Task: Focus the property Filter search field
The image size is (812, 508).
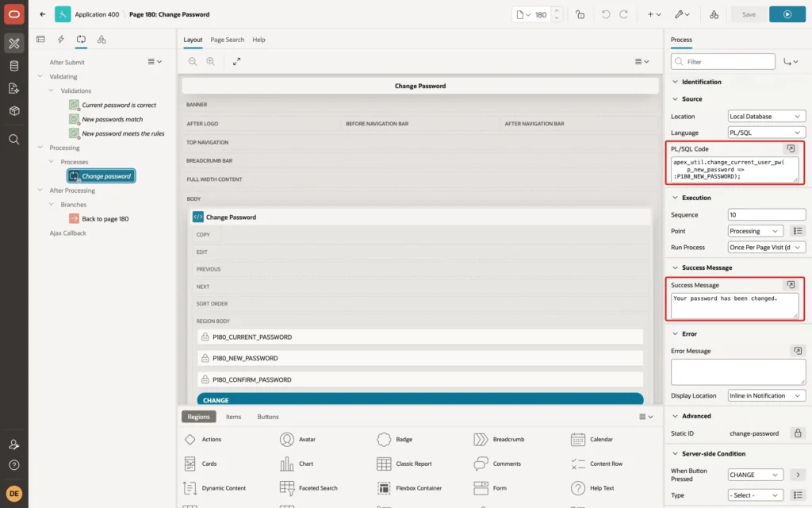Action: pos(723,62)
